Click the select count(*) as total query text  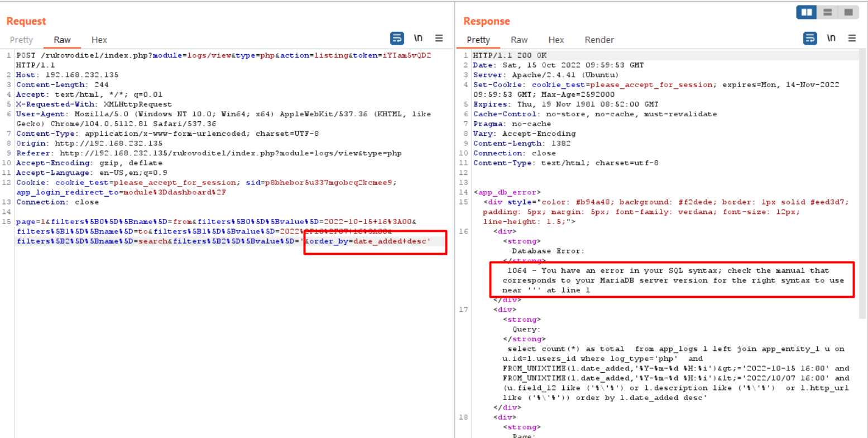[676, 373]
